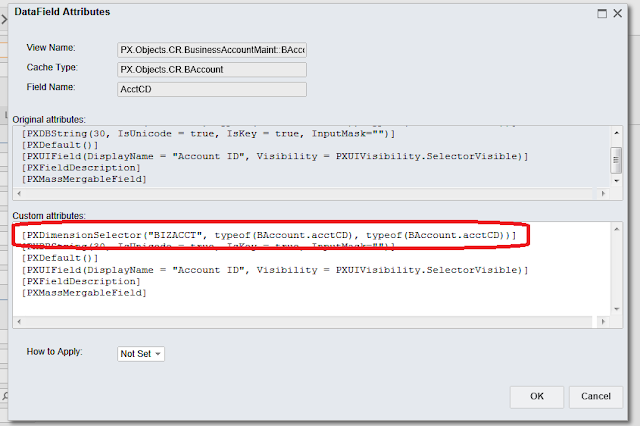Click PXMassMergableField line in Original attributes
This screenshot has width=640, height=426.
[84, 179]
